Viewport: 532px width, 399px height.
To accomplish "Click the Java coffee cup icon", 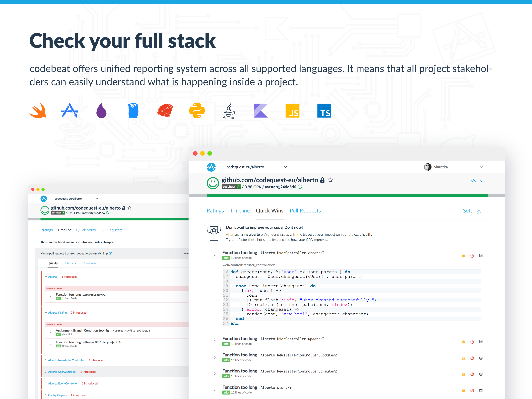I will coord(229,111).
